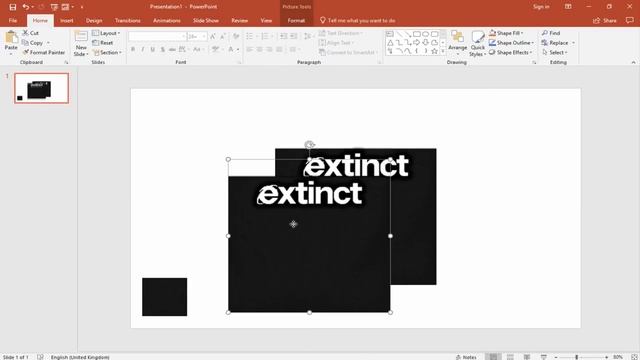Collapse the ribbon with arrow
This screenshot has height=360, width=640.
[x=633, y=62]
